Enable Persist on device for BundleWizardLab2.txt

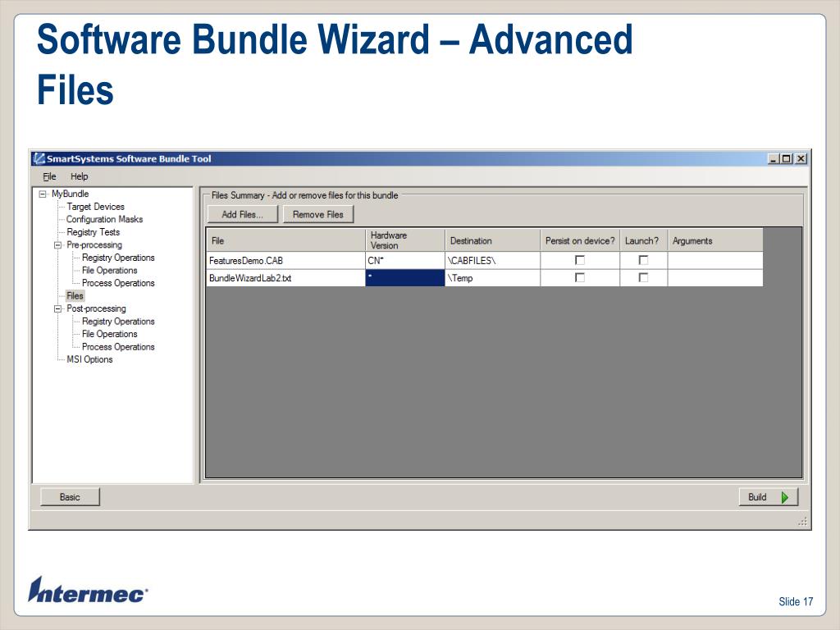(580, 277)
